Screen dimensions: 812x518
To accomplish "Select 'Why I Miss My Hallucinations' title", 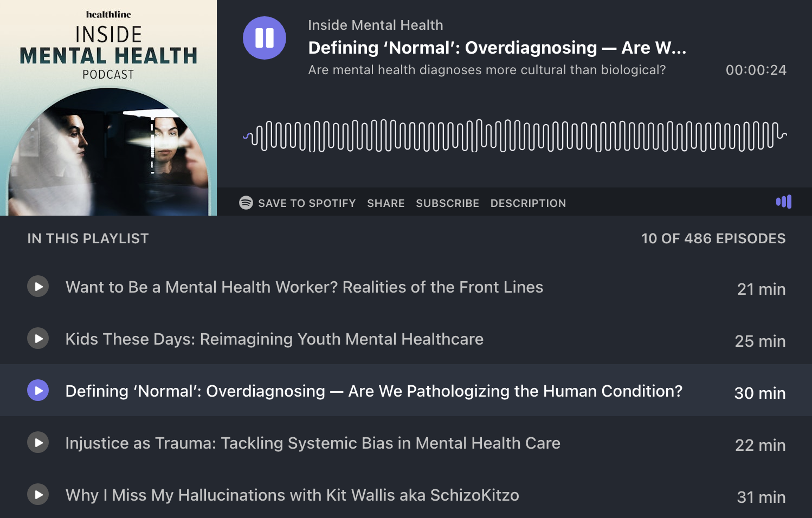I will pos(293,495).
